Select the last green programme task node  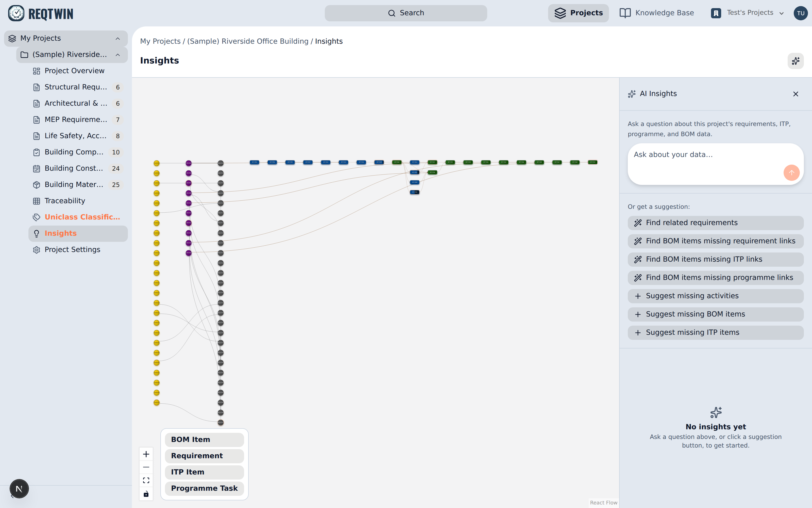click(x=593, y=162)
